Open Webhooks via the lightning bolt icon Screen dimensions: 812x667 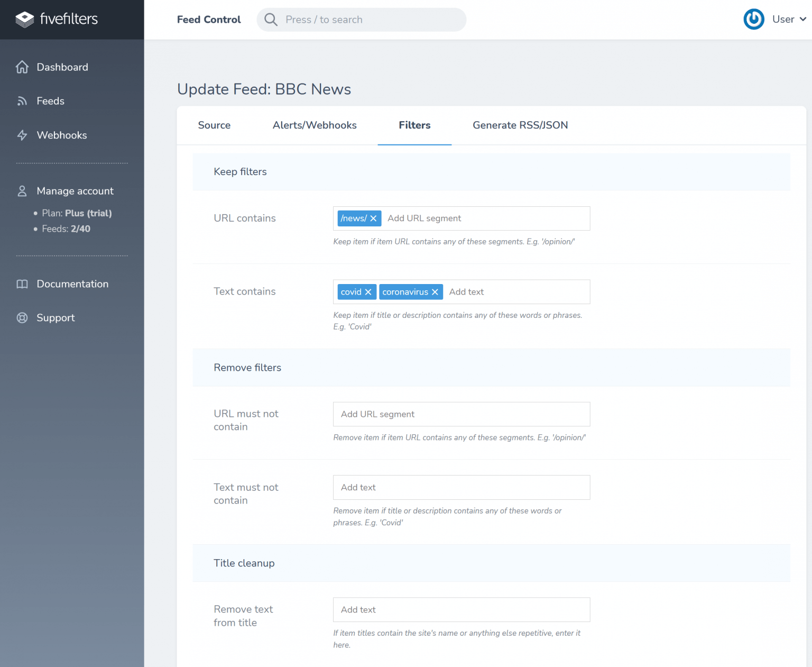tap(22, 135)
